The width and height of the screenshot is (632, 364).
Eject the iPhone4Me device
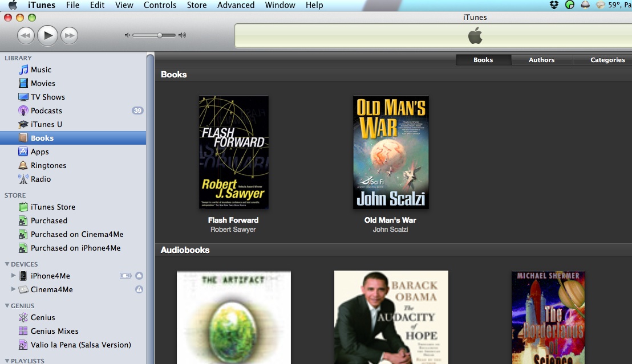point(139,276)
